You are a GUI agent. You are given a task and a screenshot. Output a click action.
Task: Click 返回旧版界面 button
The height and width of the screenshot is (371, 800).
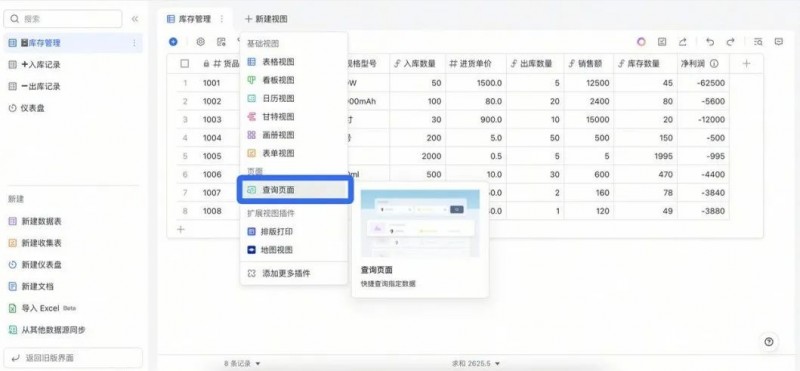(73, 358)
